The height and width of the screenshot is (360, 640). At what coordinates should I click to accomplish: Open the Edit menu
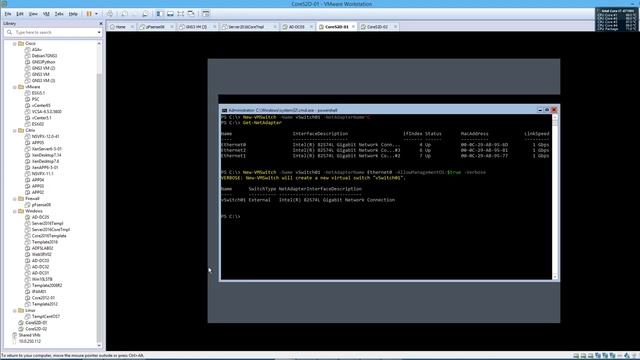[x=20, y=14]
